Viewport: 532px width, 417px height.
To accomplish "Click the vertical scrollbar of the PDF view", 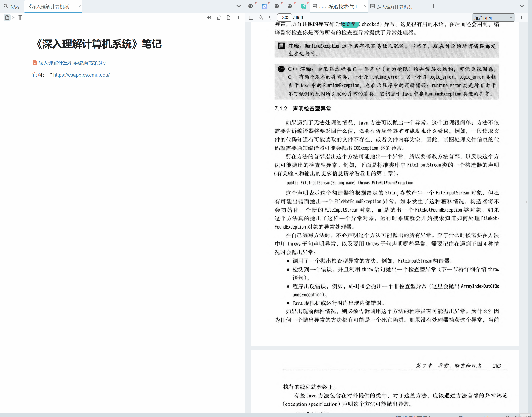I will click(x=526, y=202).
